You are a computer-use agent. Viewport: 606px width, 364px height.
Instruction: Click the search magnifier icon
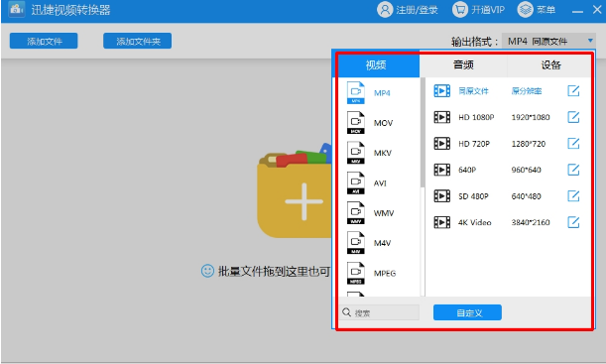(x=347, y=312)
